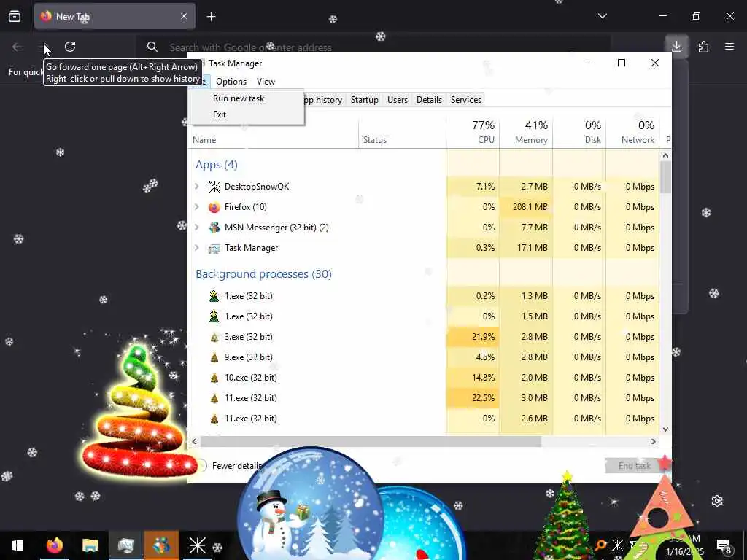Open Firefox hamburger application menu
Image resolution: width=747 pixels, height=560 pixels.
(729, 47)
